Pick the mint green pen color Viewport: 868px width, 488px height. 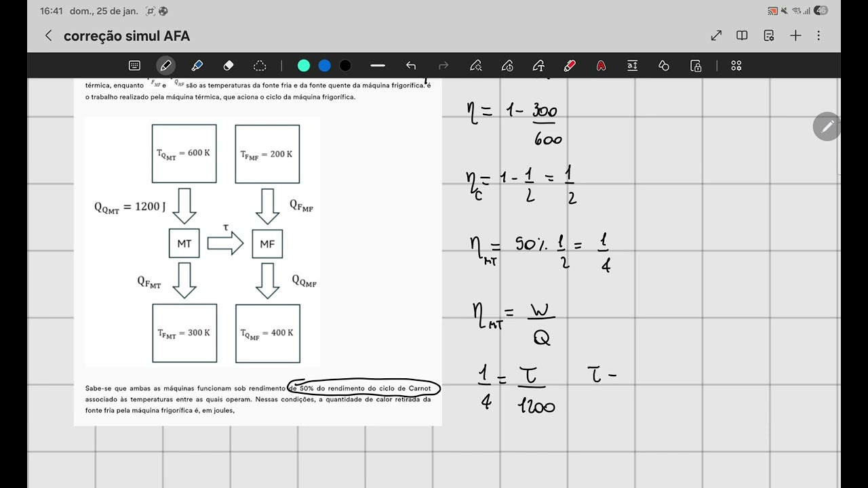304,66
